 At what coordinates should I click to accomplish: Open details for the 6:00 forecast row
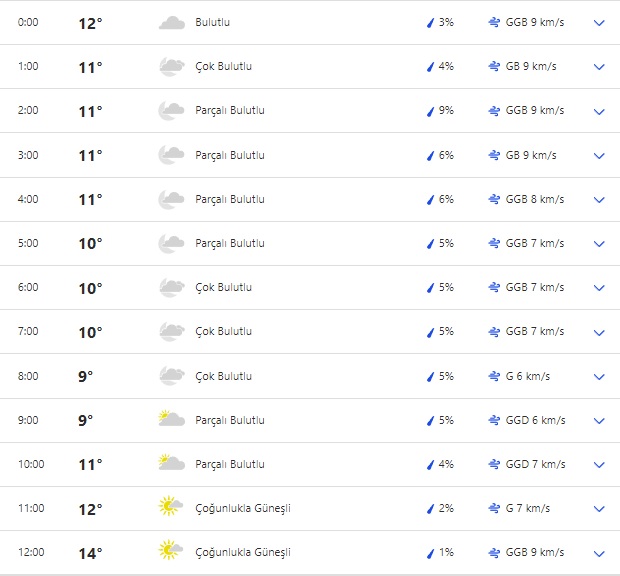(x=599, y=288)
